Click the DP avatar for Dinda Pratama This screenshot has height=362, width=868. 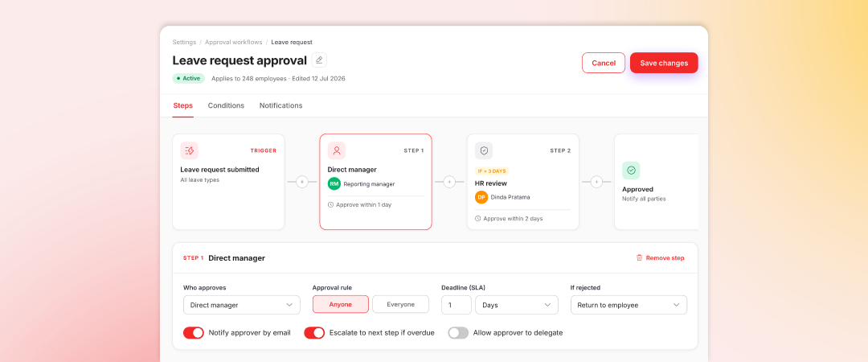(x=481, y=197)
